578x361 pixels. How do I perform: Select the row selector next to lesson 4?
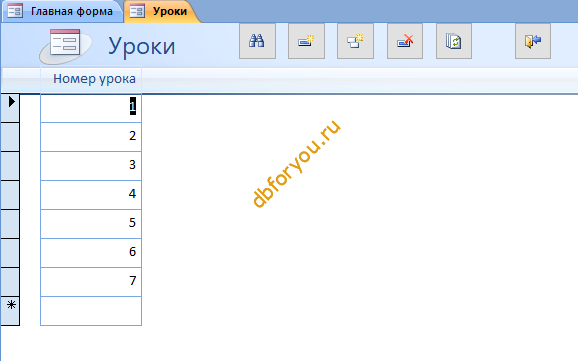tap(10, 195)
